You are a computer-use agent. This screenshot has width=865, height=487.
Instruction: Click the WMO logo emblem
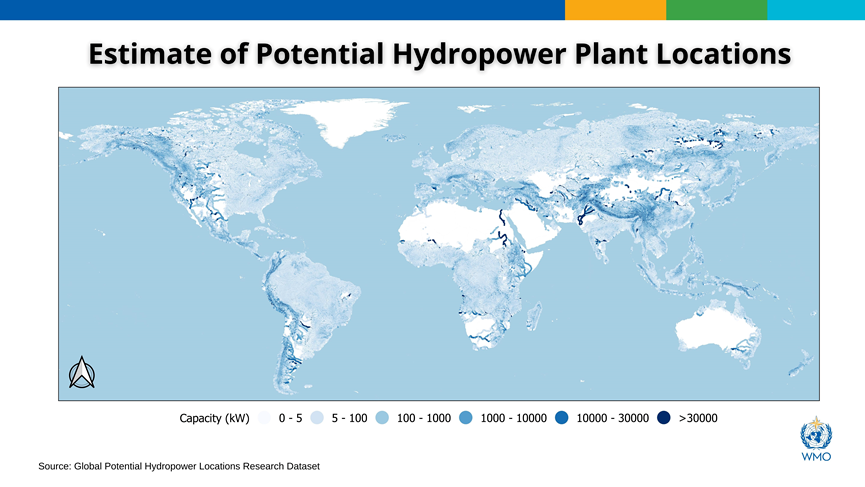click(816, 435)
